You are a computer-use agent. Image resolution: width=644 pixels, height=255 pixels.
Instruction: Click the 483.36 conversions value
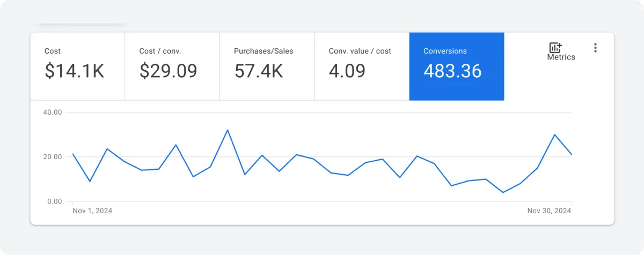[452, 71]
